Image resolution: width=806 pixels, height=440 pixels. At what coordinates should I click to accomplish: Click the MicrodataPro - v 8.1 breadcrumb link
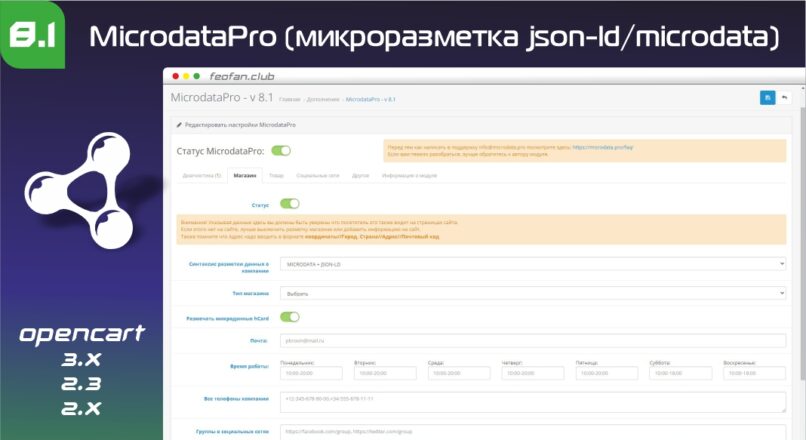(371, 99)
